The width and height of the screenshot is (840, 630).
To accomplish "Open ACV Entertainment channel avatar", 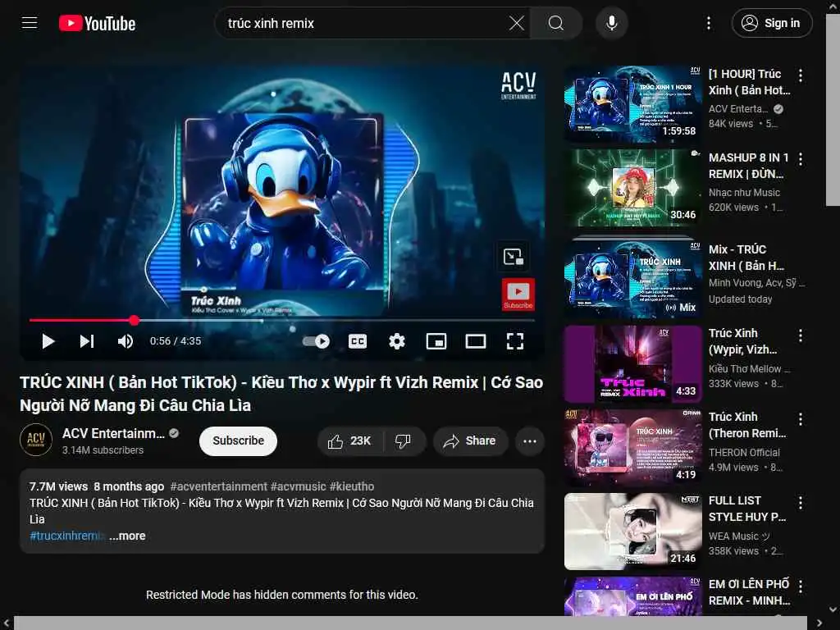I will [36, 440].
